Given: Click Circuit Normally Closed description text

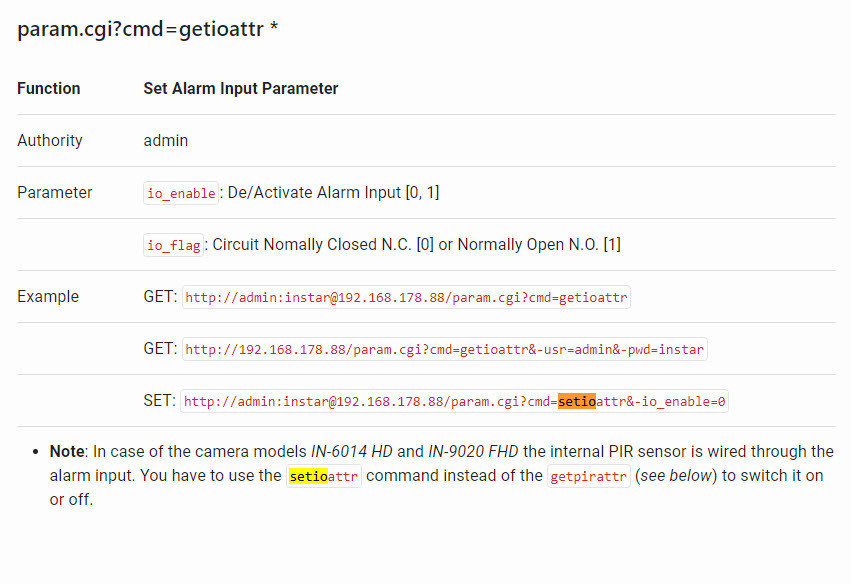Looking at the screenshot, I should pyautogui.click(x=416, y=245).
